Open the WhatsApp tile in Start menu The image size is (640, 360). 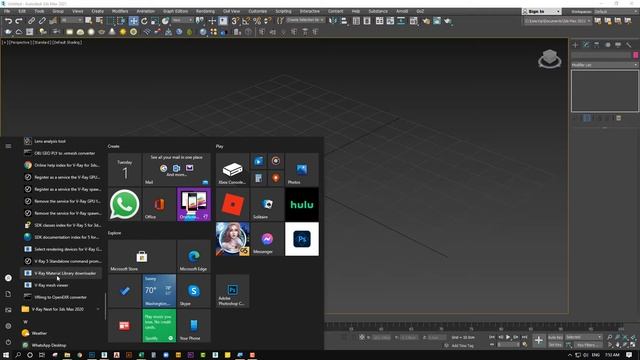[124, 204]
